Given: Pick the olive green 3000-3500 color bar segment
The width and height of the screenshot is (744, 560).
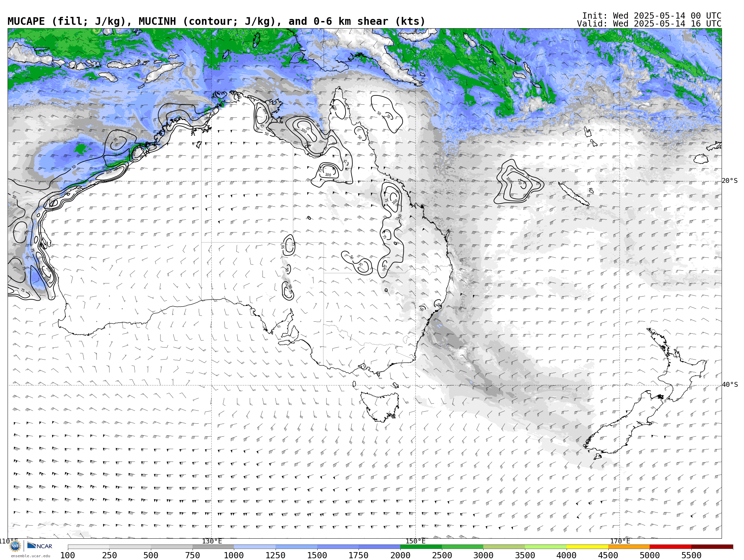Looking at the screenshot, I should (504, 547).
